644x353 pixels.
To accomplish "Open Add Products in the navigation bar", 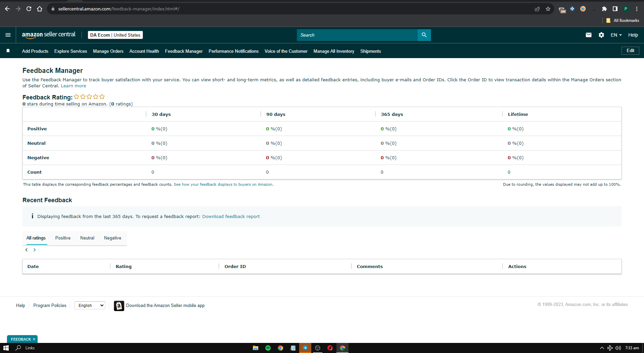I will pyautogui.click(x=35, y=51).
